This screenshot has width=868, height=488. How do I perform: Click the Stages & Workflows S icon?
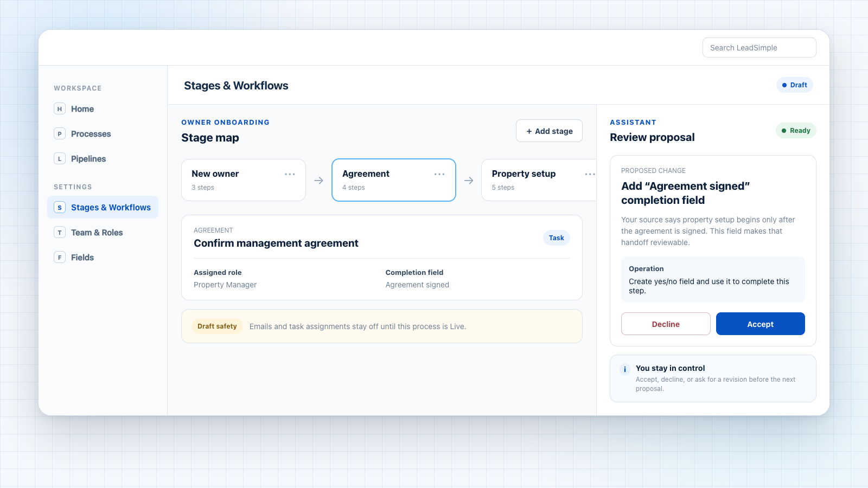tap(60, 208)
